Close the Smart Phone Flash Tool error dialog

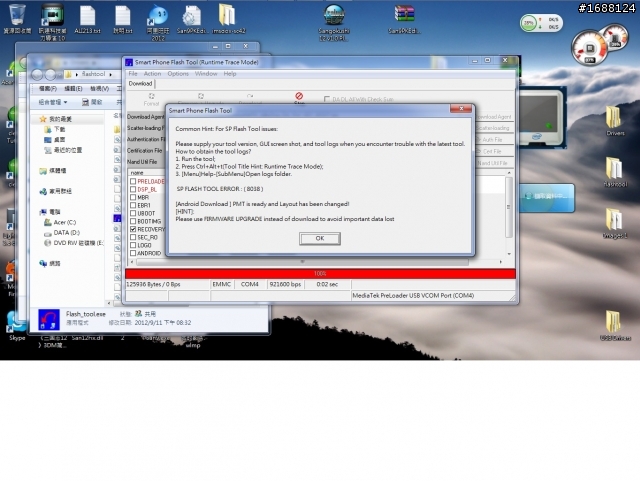[x=461, y=108]
